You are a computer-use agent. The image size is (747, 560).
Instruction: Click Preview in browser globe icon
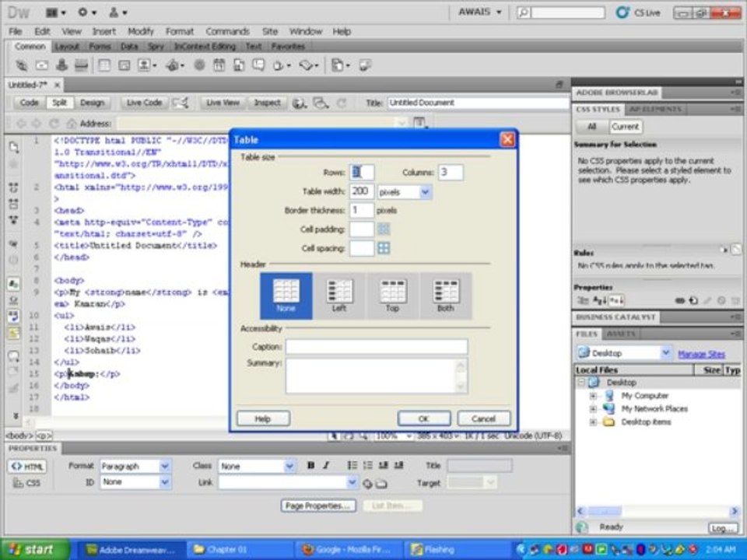coord(299,103)
